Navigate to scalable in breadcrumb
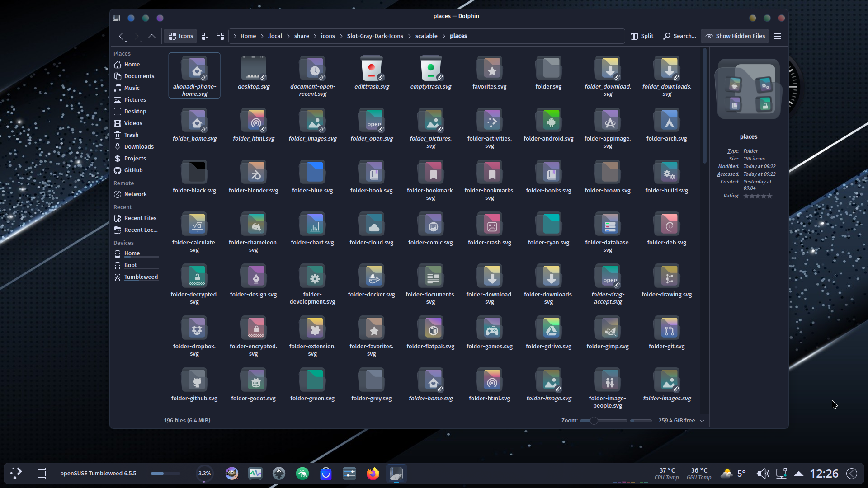The width and height of the screenshot is (868, 488). [x=426, y=36]
